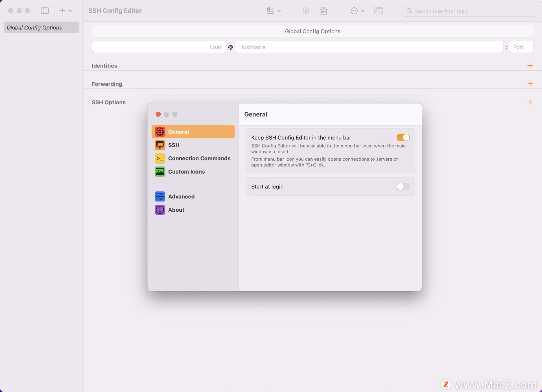The width and height of the screenshot is (542, 392).
Task: Click the green picture Custom Icons icon
Action: [x=160, y=172]
